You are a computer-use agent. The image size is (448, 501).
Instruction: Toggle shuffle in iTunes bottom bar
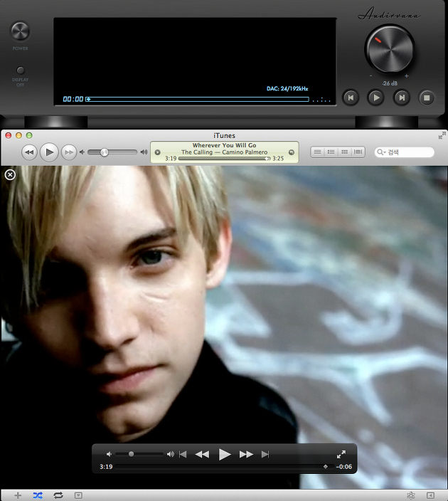pos(38,495)
